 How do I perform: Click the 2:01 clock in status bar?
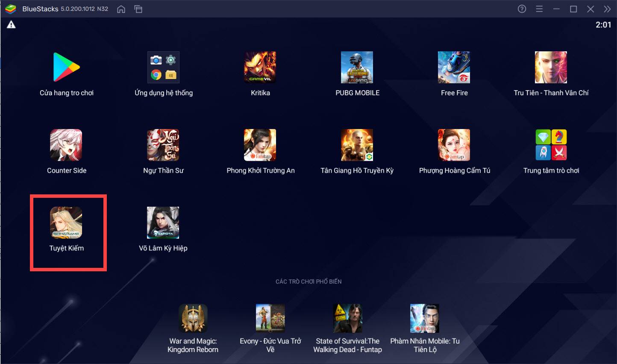click(603, 25)
